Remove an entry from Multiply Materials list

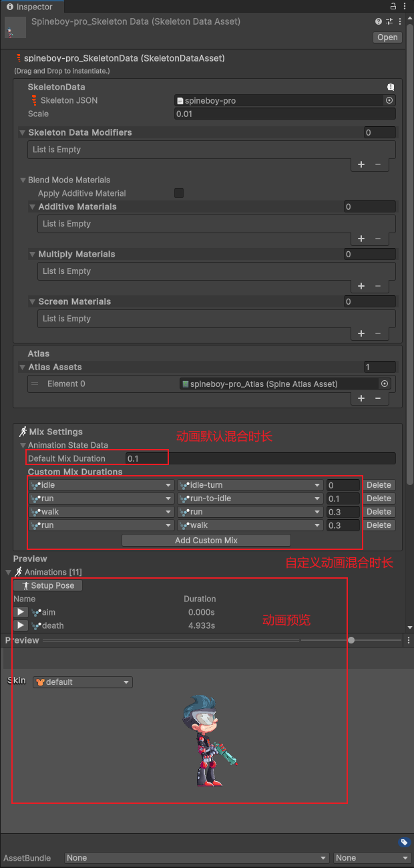pos(378,286)
